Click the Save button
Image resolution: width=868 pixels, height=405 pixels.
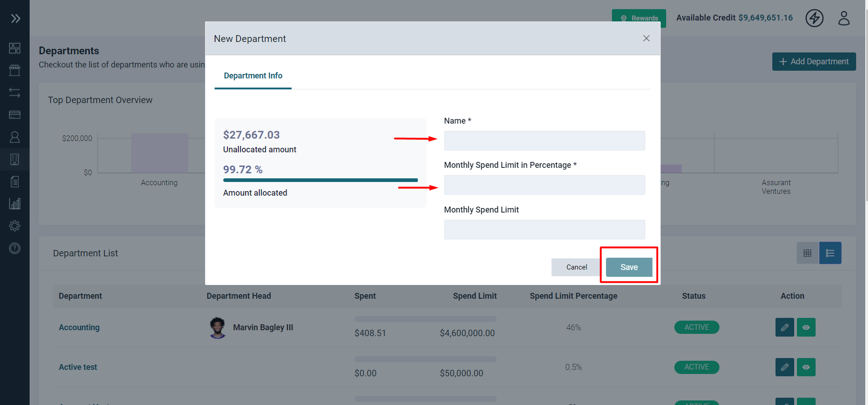[x=629, y=267]
